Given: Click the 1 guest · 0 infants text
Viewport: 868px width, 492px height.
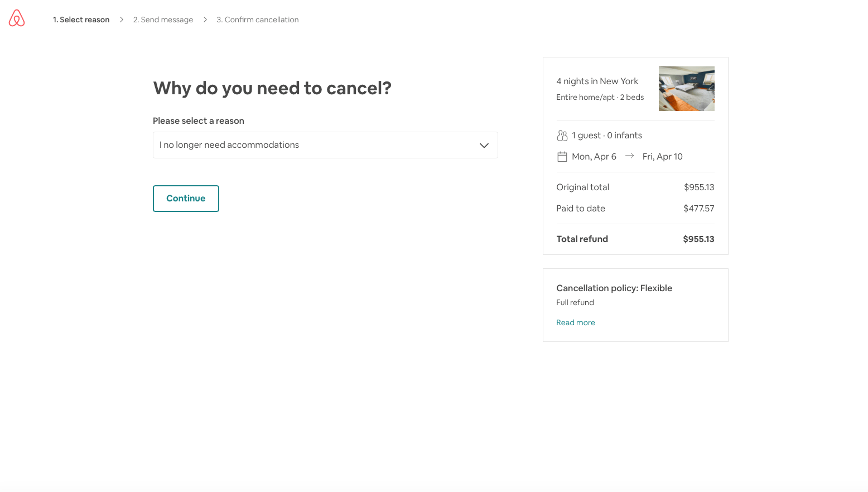Looking at the screenshot, I should pyautogui.click(x=606, y=136).
